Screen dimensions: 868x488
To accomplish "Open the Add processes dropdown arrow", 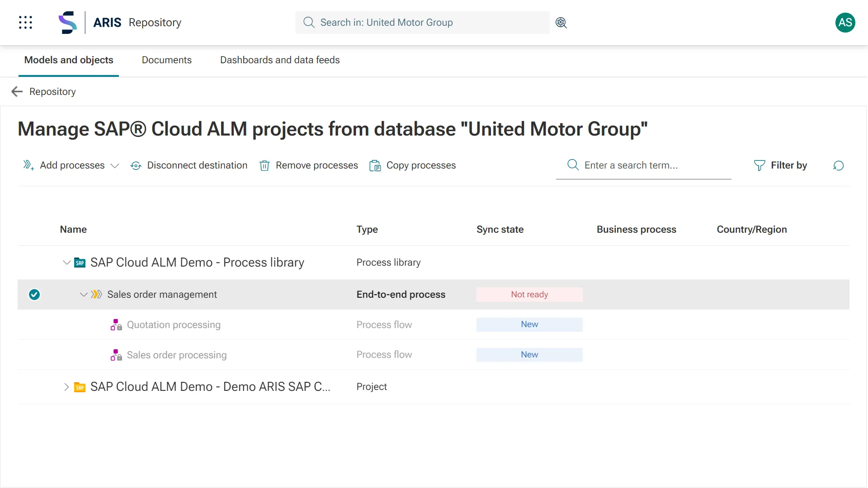I will coord(115,166).
